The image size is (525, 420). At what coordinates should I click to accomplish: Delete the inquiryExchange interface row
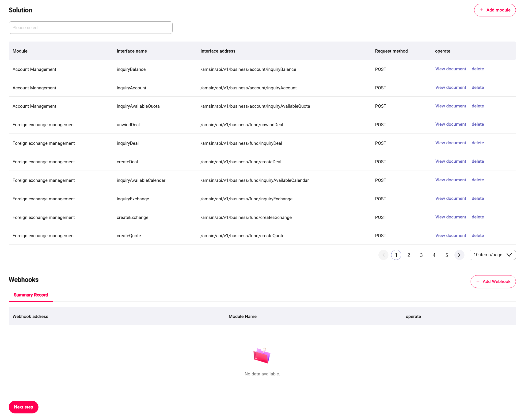coord(478,198)
